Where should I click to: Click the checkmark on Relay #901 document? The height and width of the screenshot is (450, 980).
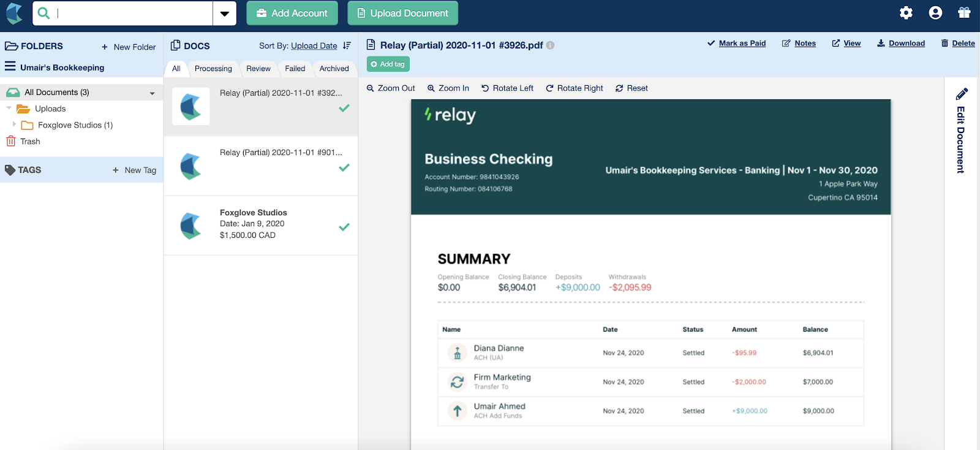pos(344,167)
